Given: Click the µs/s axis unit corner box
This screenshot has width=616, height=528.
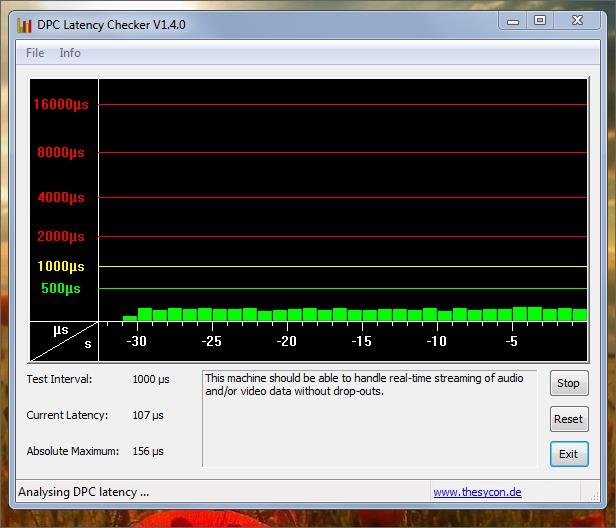Looking at the screenshot, I should pyautogui.click(x=64, y=341).
